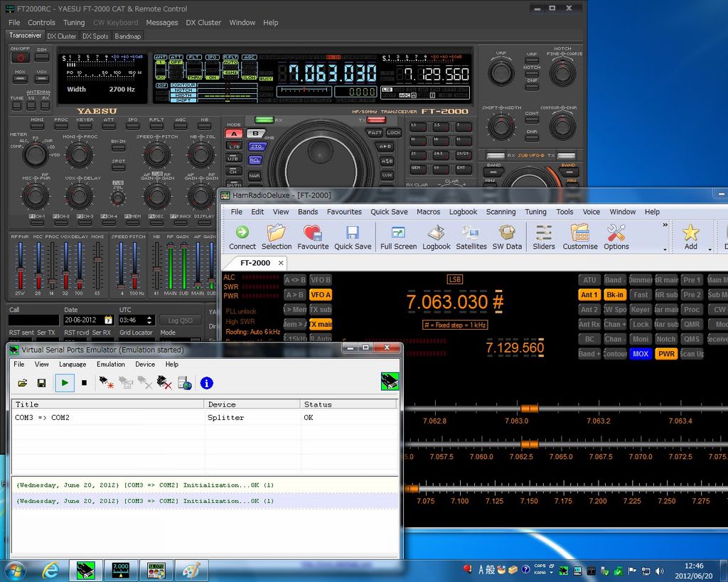This screenshot has width=728, height=582.
Task: Close the FT-2000 tab in HamRadioDeluxe
Action: point(280,263)
